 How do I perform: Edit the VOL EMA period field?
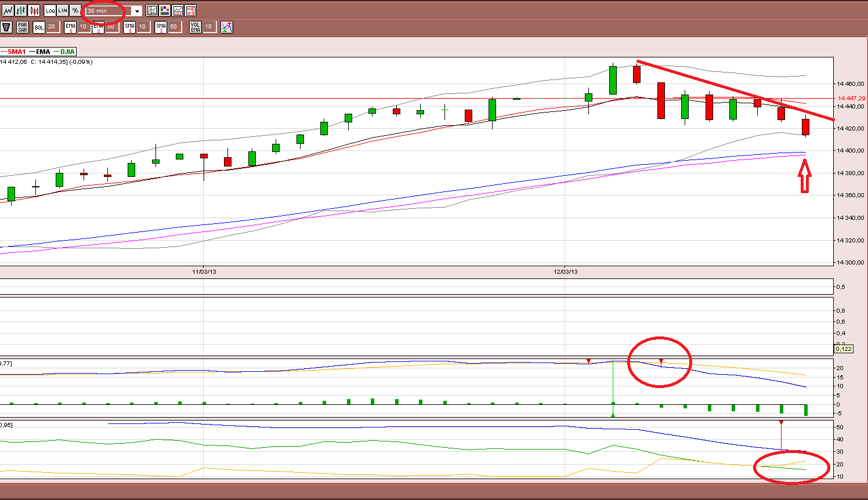coord(209,27)
